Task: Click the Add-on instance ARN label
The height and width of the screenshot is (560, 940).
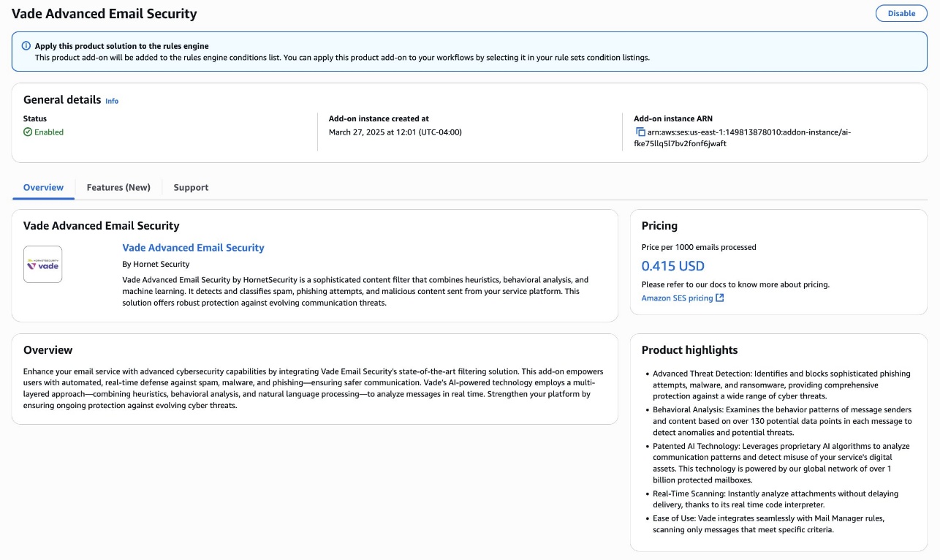Action: 672,118
